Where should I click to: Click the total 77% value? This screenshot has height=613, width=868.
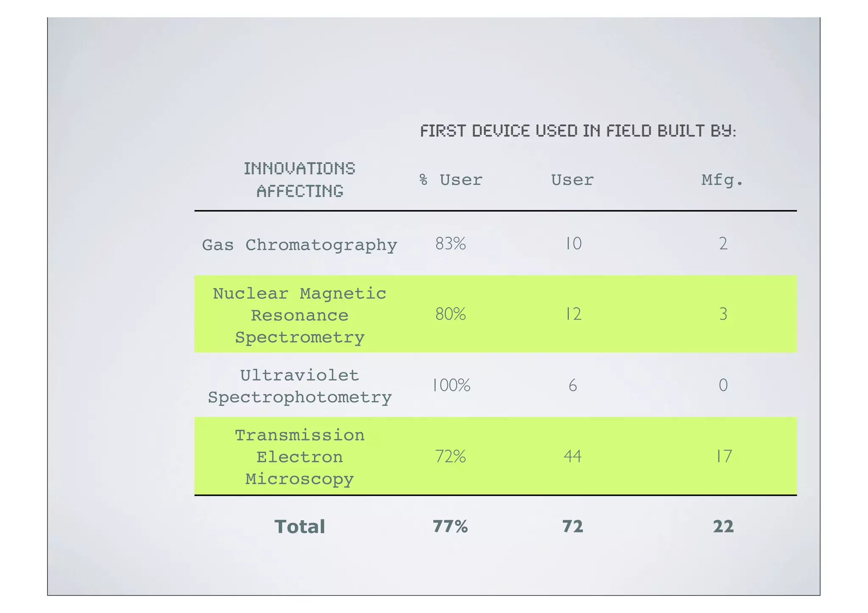point(451,526)
